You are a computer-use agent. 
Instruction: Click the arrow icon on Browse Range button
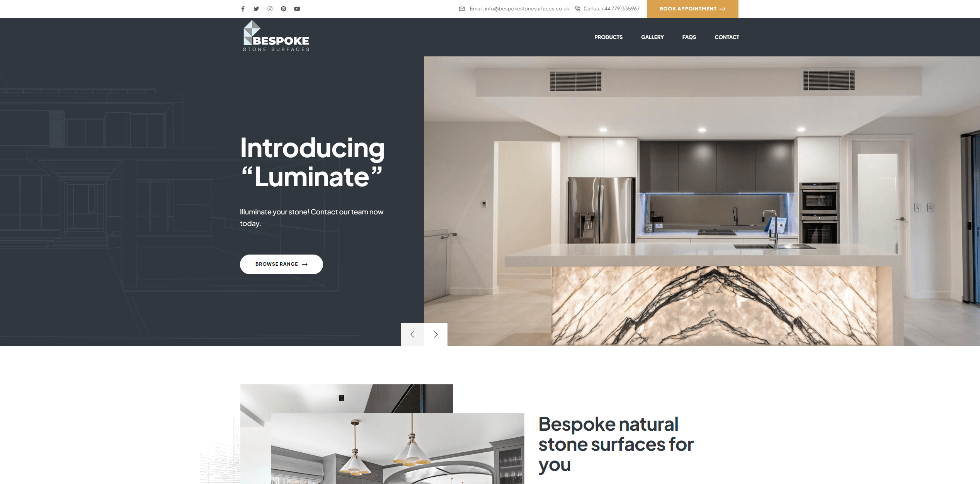pyautogui.click(x=307, y=263)
